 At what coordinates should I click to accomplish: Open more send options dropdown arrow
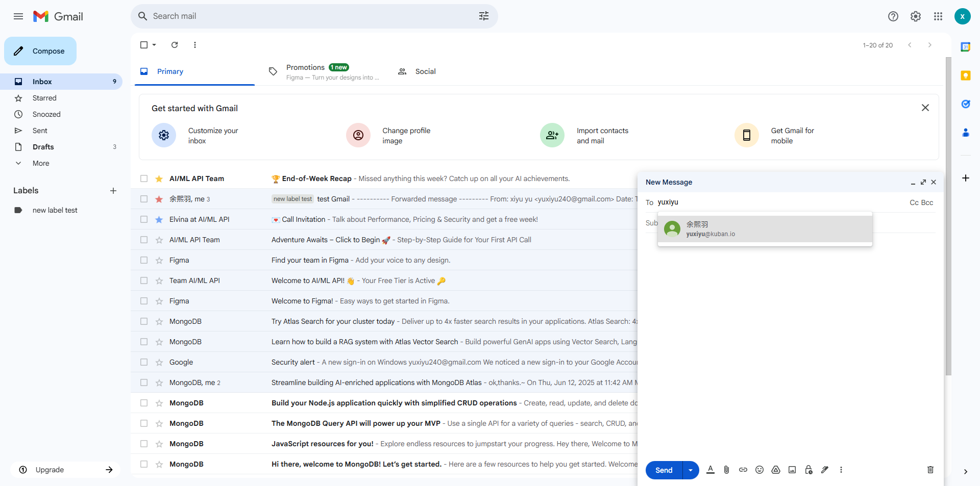[691, 470]
